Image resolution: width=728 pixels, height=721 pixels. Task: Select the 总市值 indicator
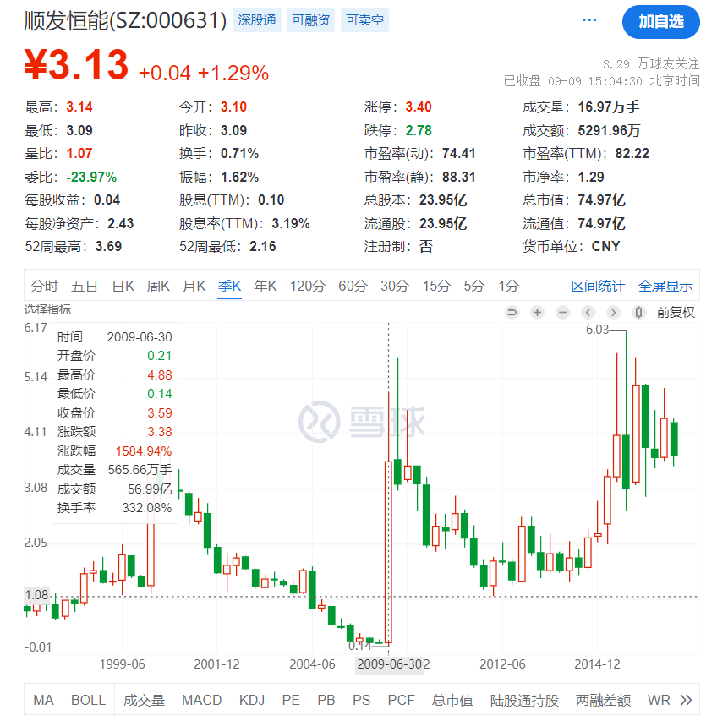(x=452, y=700)
